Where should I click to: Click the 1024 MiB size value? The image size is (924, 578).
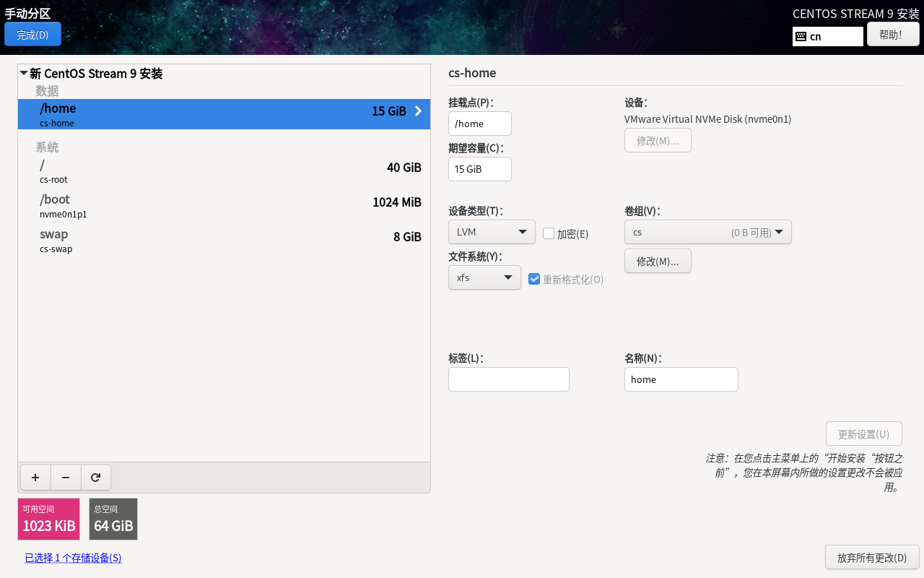pos(397,202)
